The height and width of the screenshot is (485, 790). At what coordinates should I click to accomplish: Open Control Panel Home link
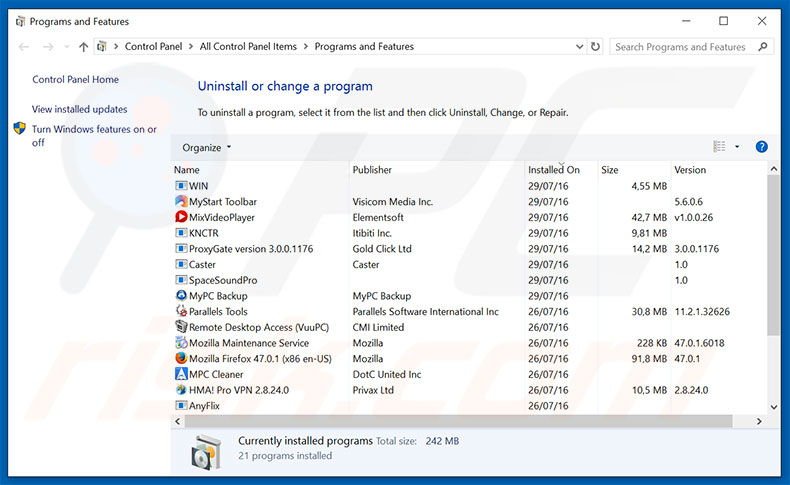[76, 79]
